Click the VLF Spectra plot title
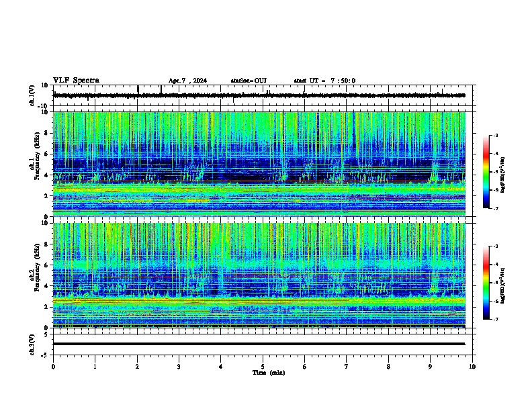This screenshot has height=411, width=532. pos(76,81)
